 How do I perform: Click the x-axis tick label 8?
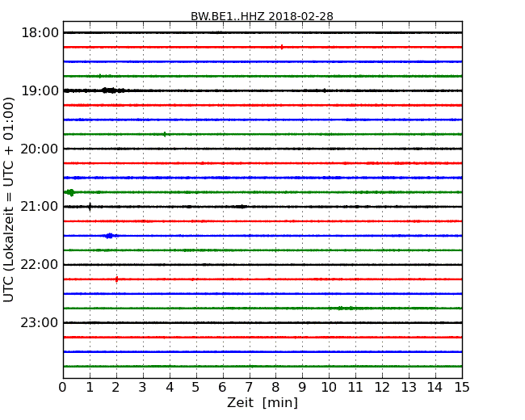tap(275, 387)
